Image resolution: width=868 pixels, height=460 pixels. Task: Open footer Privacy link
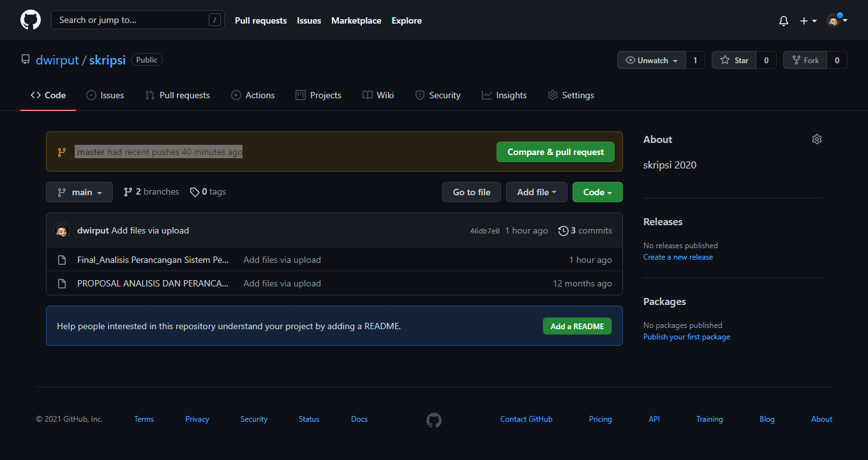197,419
